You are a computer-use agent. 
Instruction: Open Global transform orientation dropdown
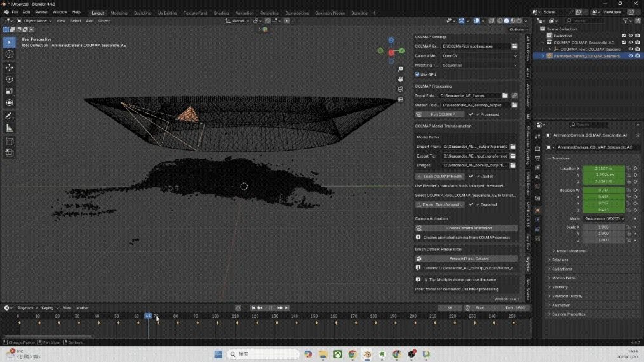pyautogui.click(x=238, y=21)
